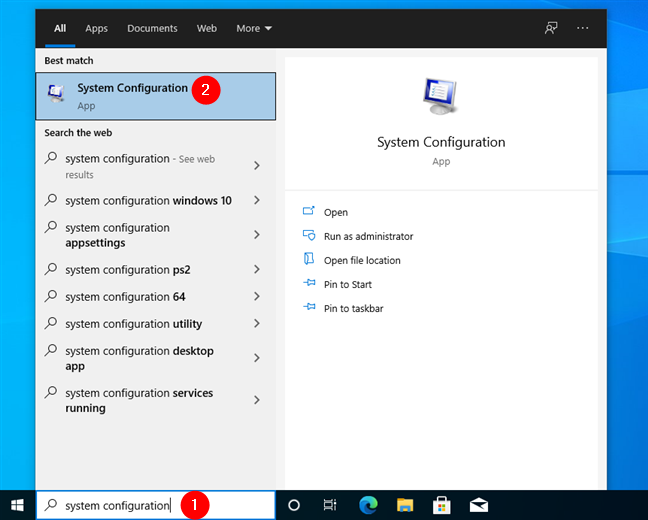
Task: Expand arrow for 'system configuration desktop app'
Action: point(257,358)
